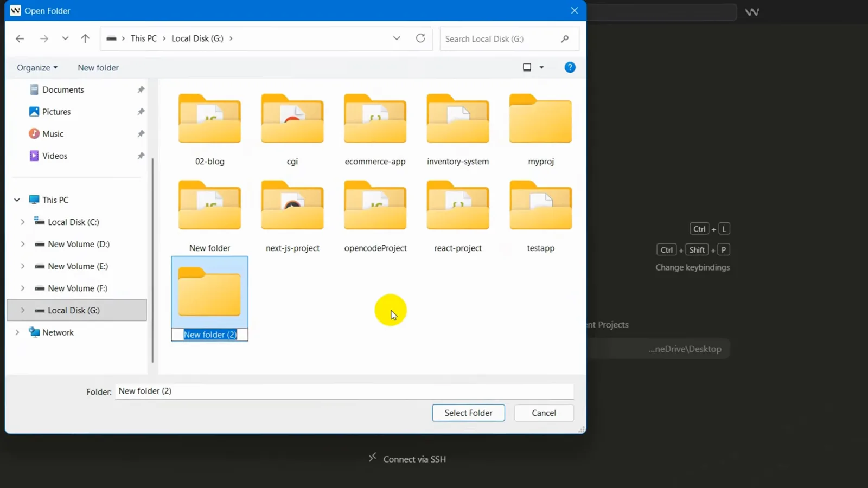Confirm with the Select Folder button
Screen dimensions: 868x488
click(468, 413)
